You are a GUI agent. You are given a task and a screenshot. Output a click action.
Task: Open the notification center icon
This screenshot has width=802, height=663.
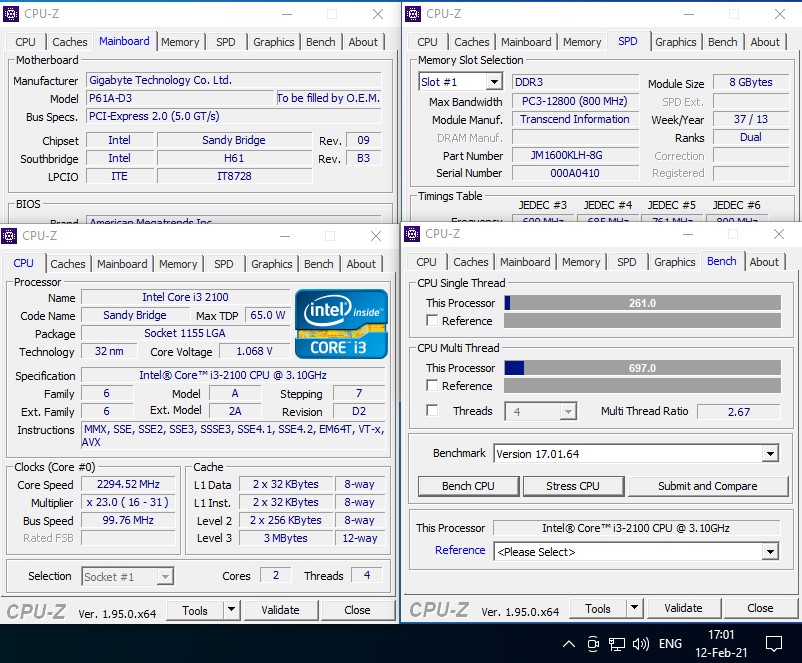773,644
